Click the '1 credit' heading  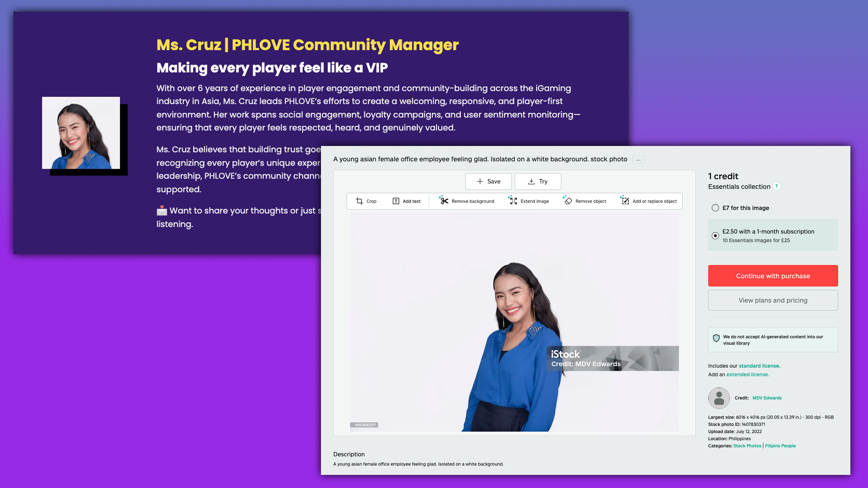[723, 176]
